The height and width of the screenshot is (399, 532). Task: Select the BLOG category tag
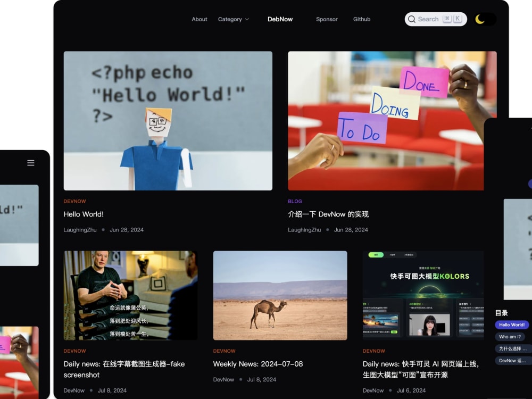coord(295,201)
